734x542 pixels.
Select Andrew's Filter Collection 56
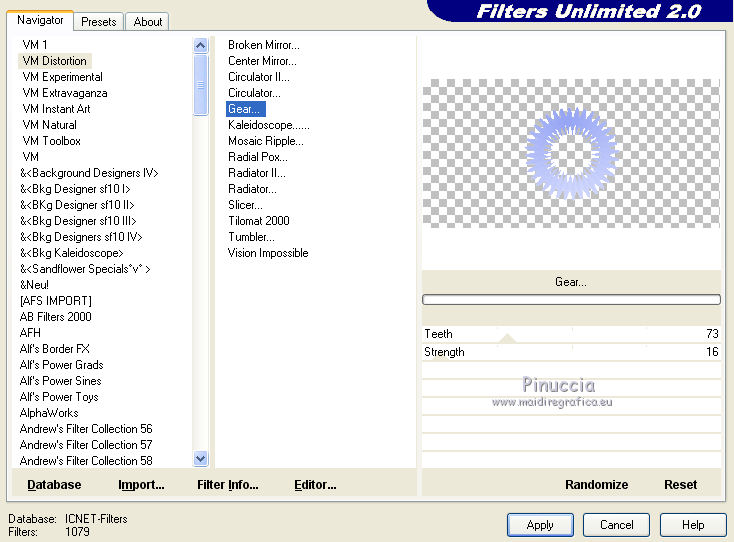click(x=86, y=429)
